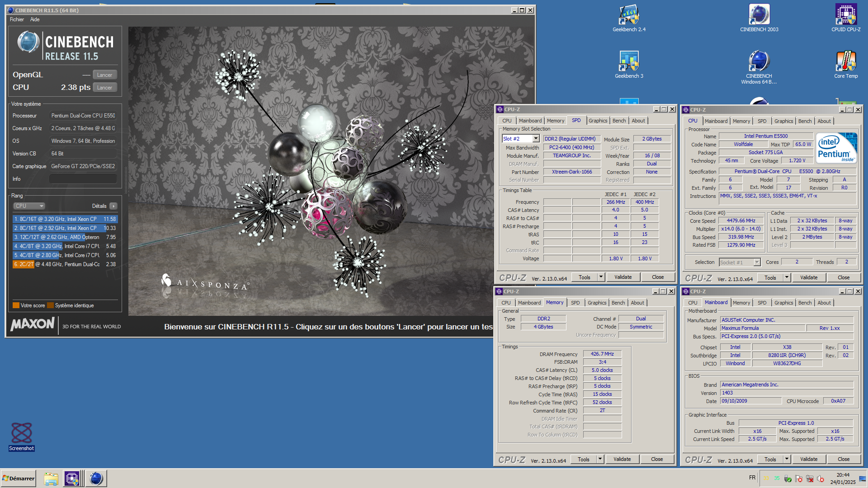
Task: Click the Détails arrow button
Action: click(113, 206)
